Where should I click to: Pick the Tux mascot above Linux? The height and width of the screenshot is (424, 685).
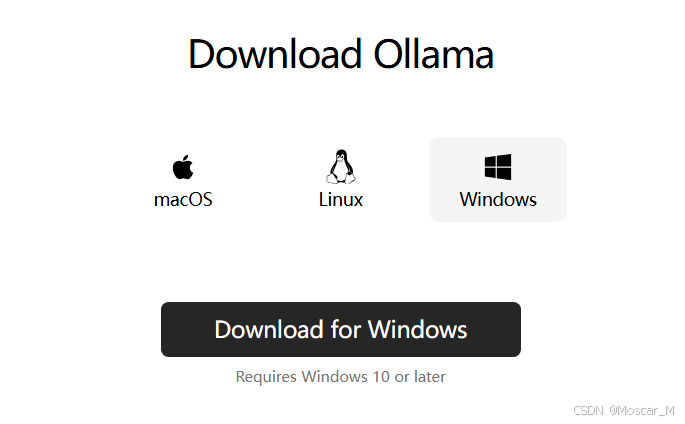[341, 167]
